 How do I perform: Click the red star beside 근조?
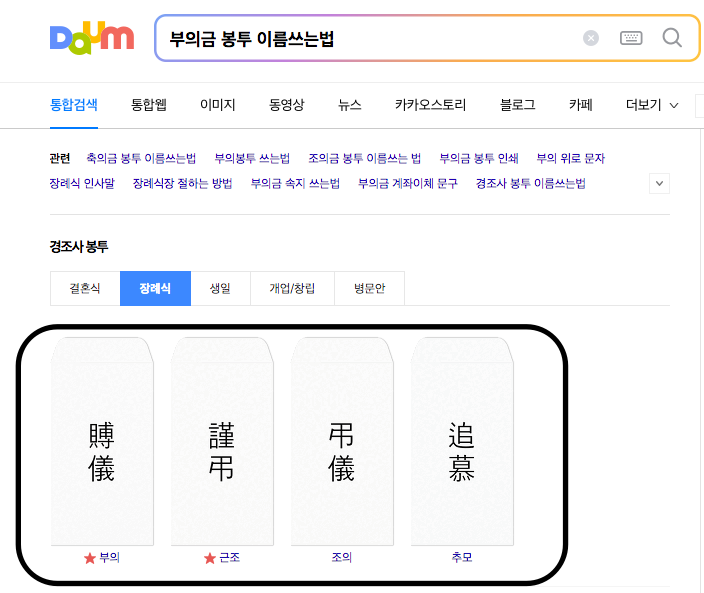pyautogui.click(x=210, y=558)
